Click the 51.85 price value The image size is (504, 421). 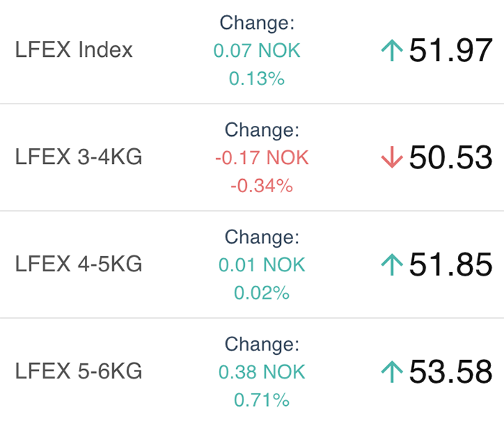coord(451,265)
